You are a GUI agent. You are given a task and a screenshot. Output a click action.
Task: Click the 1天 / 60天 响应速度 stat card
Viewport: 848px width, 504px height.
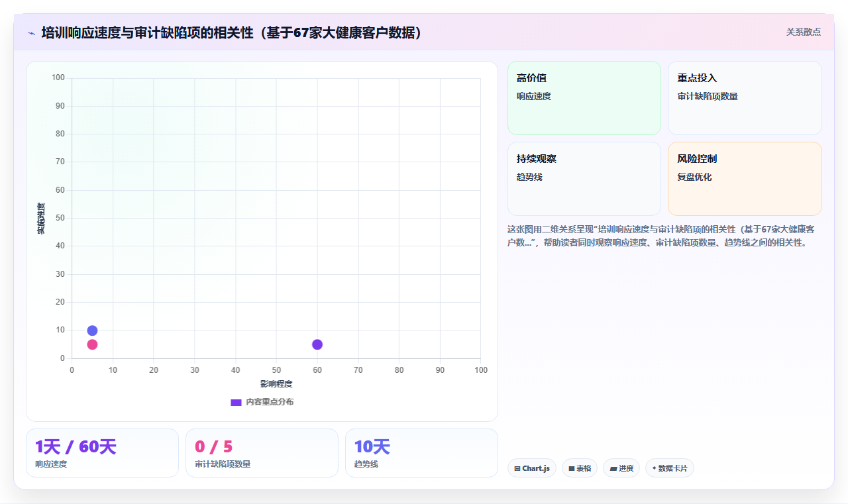[x=102, y=453]
